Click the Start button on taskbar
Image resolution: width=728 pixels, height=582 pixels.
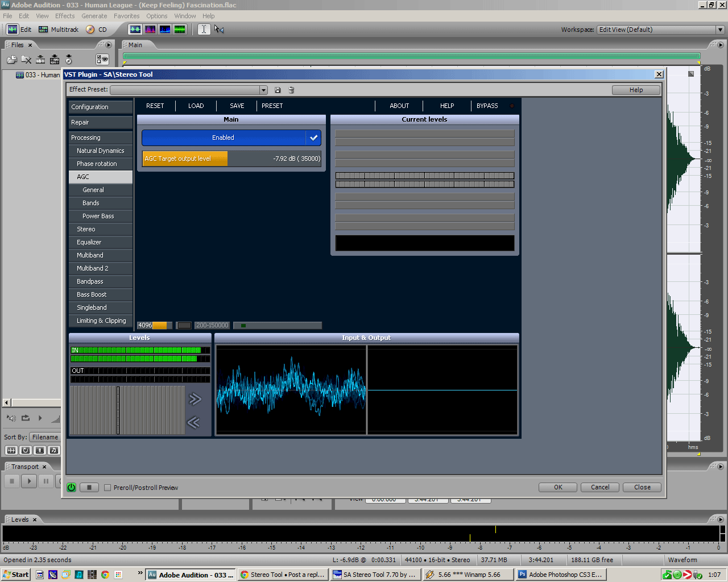click(16, 575)
